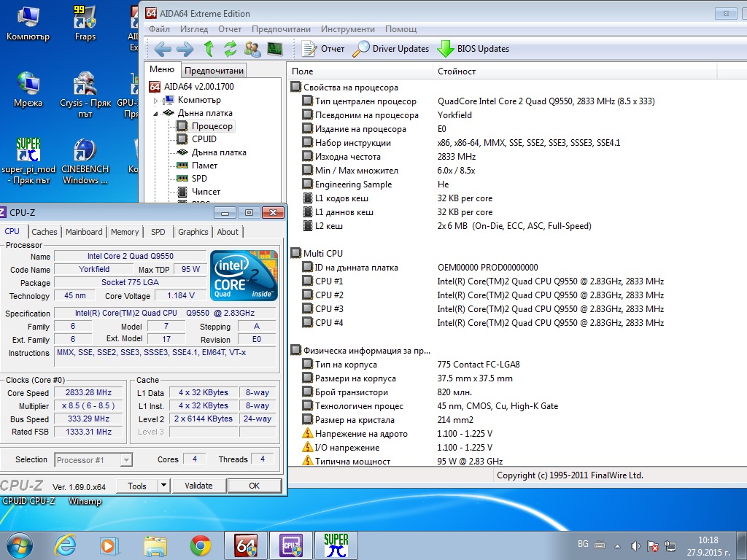
Task: Click the green up-level arrow in AIDA64 toolbar
Action: 209,49
